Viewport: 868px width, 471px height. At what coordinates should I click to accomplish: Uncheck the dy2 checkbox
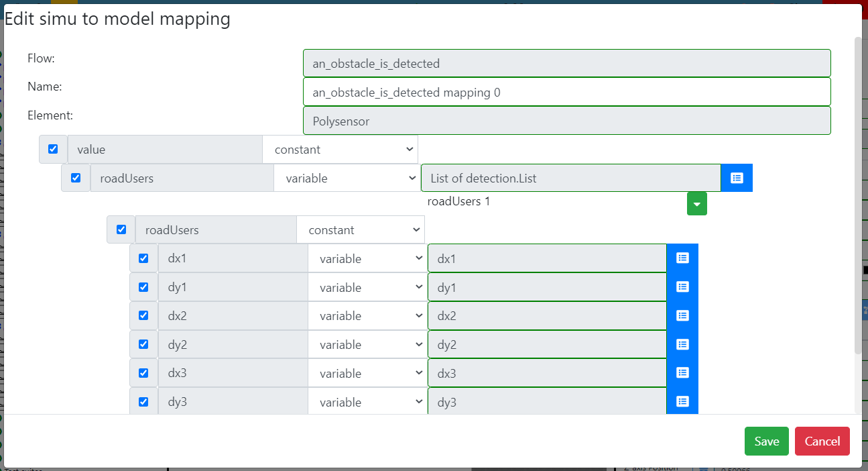pyautogui.click(x=143, y=344)
